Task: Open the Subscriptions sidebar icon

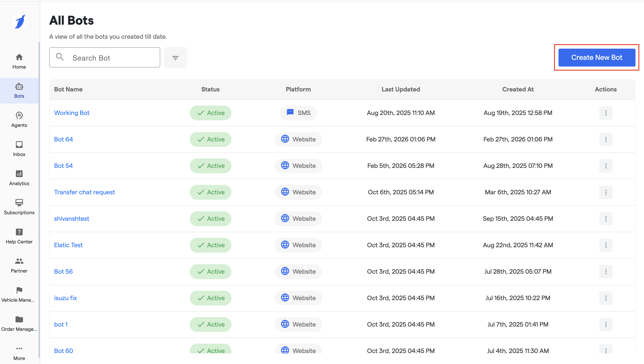Action: (19, 207)
